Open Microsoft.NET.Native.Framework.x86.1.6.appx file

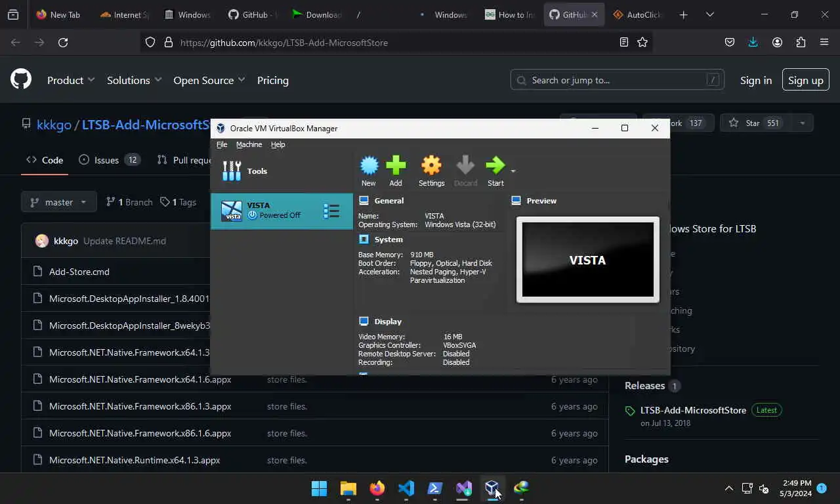pos(140,433)
